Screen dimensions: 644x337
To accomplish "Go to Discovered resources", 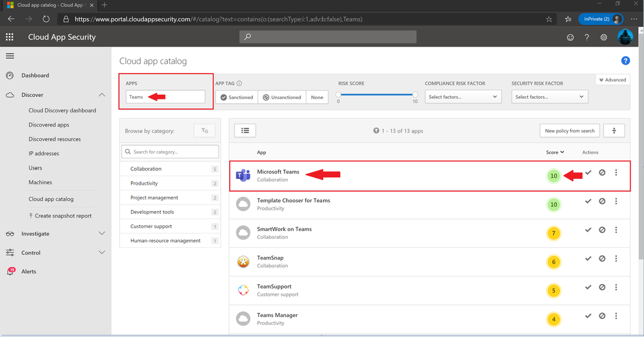I will coord(55,139).
